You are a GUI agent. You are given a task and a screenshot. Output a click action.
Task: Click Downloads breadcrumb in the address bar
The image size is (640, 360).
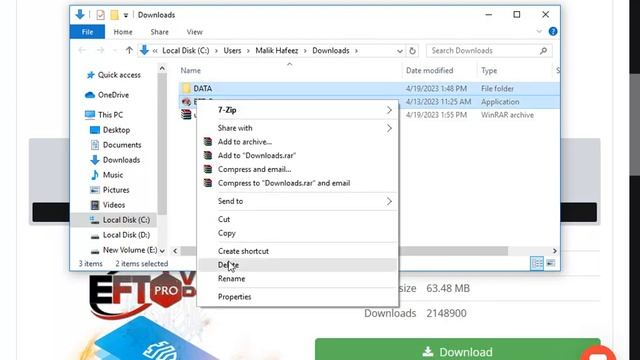[331, 51]
